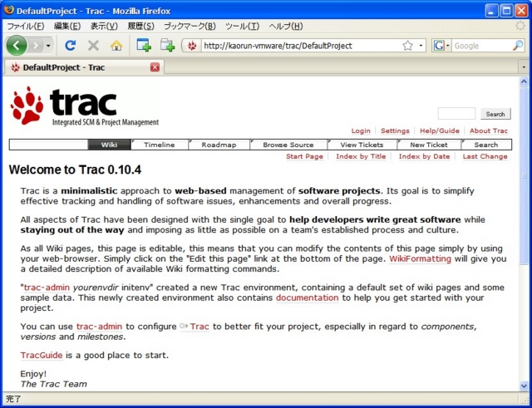Click the magnifier to run Google search
532x408 pixels.
(x=518, y=46)
